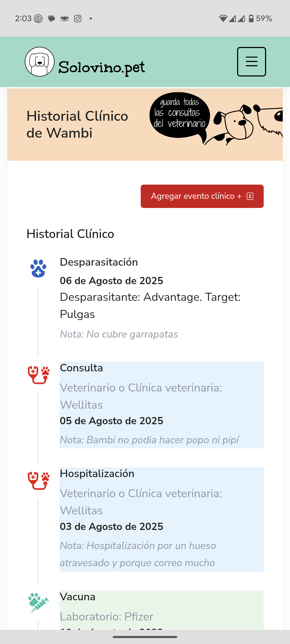Select the Desparasitación event title
This screenshot has height=644, width=290.
pos(99,262)
